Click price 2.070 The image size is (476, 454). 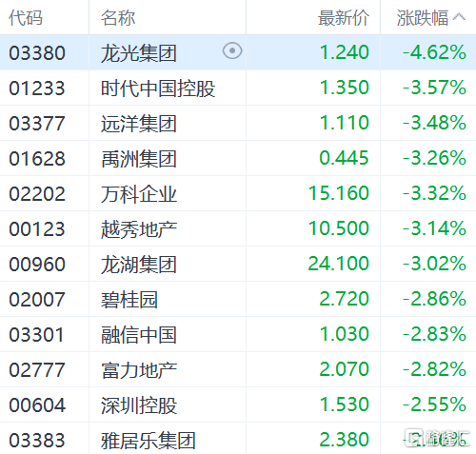pos(345,369)
